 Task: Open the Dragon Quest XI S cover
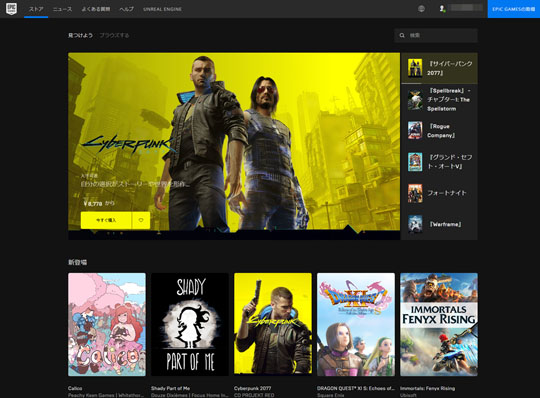356,324
